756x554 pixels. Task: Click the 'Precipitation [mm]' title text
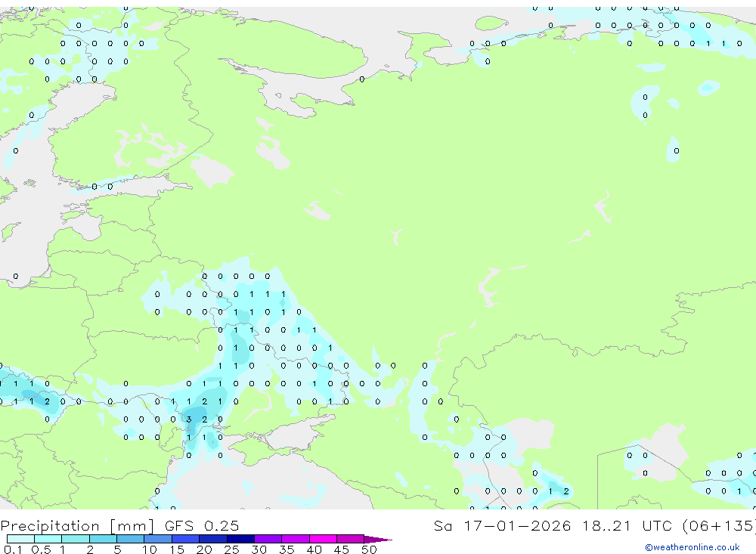[77, 526]
